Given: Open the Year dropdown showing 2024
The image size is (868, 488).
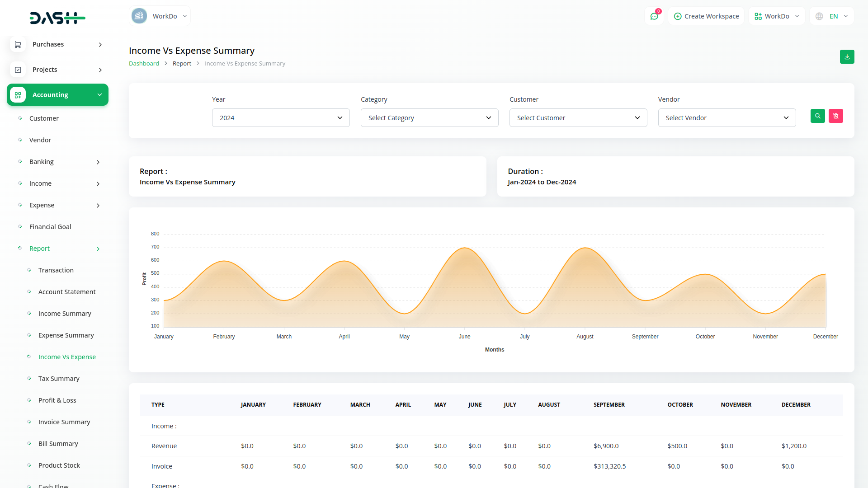Looking at the screenshot, I should tap(280, 117).
